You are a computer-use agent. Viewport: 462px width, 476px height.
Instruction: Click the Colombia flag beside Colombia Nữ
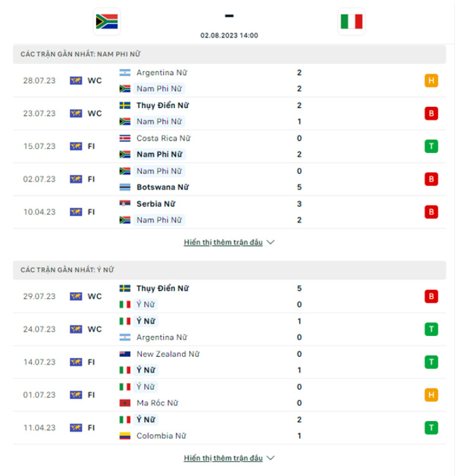coord(125,436)
